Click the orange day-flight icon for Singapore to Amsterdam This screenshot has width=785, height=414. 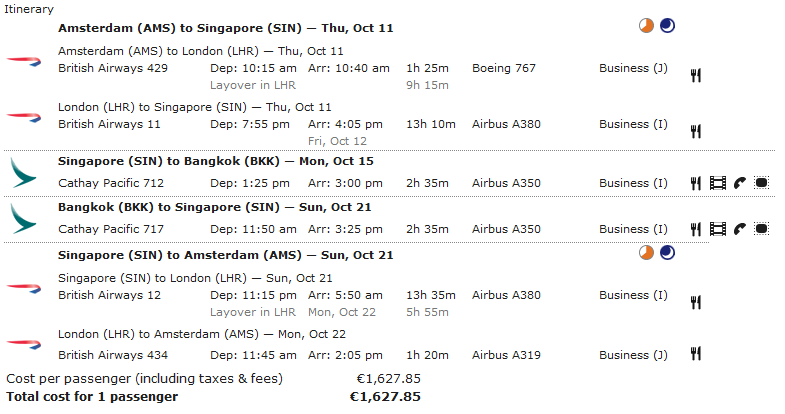[646, 253]
